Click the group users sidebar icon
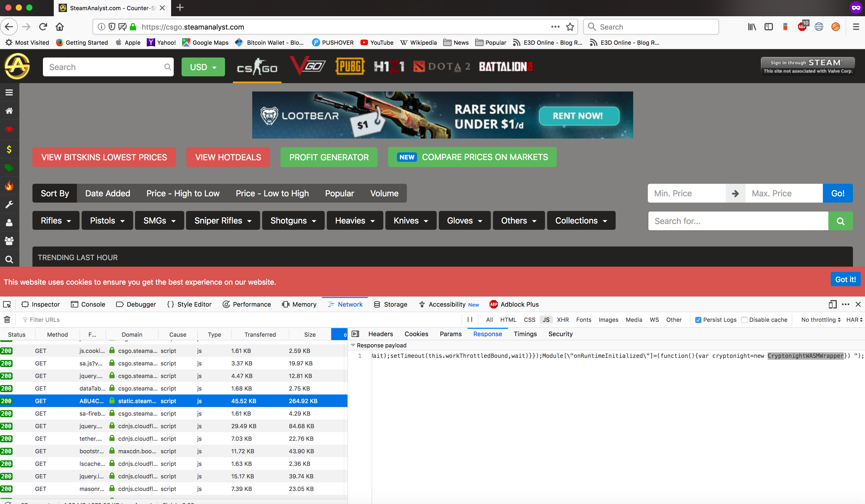This screenshot has height=504, width=865. pyautogui.click(x=9, y=240)
